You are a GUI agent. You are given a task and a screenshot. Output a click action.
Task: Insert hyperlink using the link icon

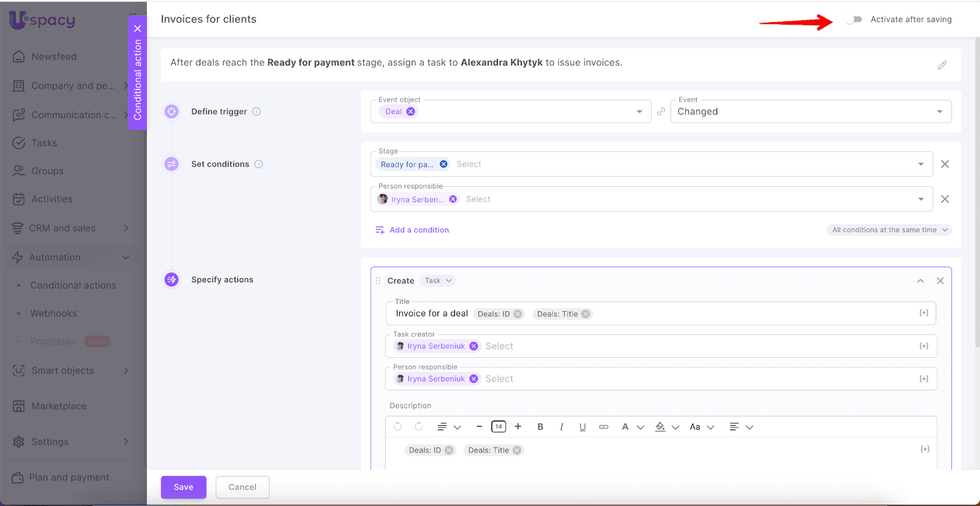click(603, 427)
